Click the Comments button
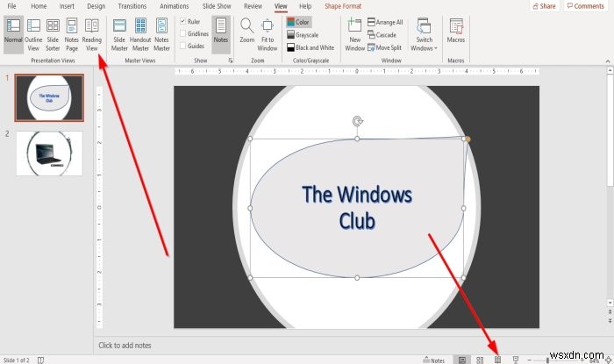The height and width of the screenshot is (364, 614). click(x=585, y=6)
